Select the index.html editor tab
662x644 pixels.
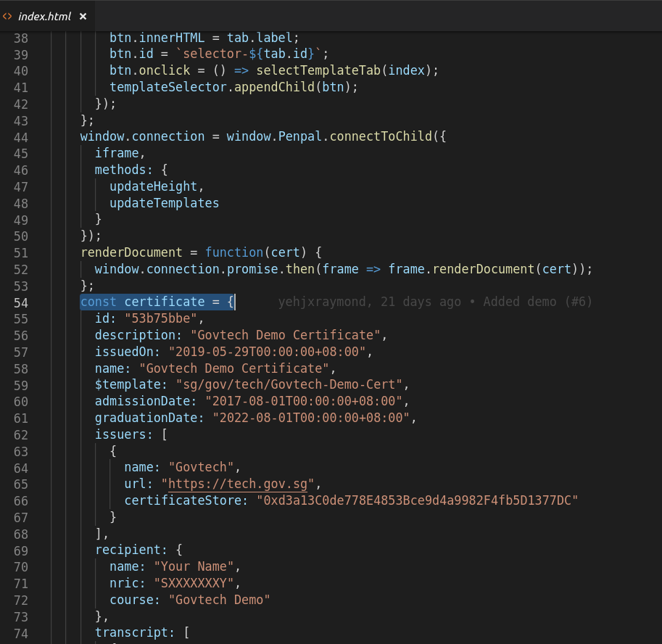pyautogui.click(x=44, y=16)
